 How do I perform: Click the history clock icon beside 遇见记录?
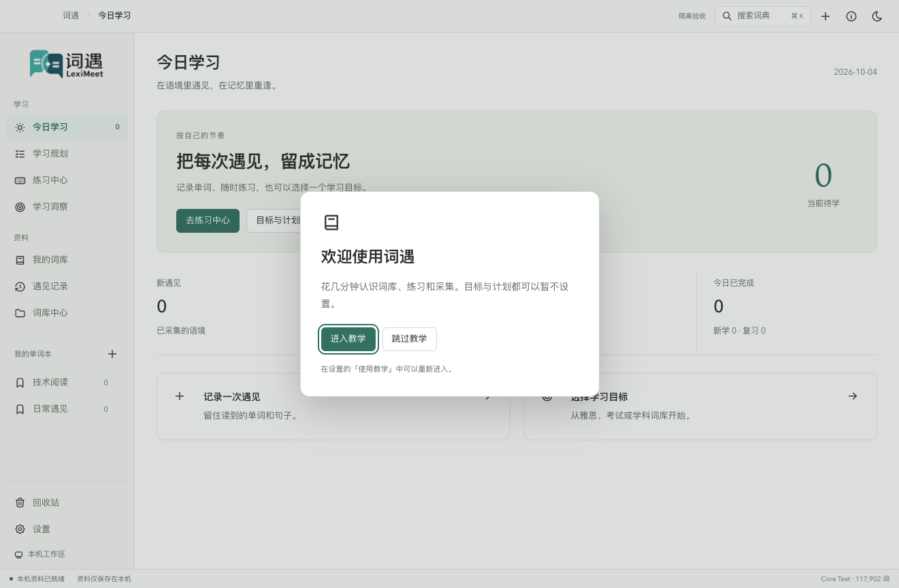coord(20,287)
